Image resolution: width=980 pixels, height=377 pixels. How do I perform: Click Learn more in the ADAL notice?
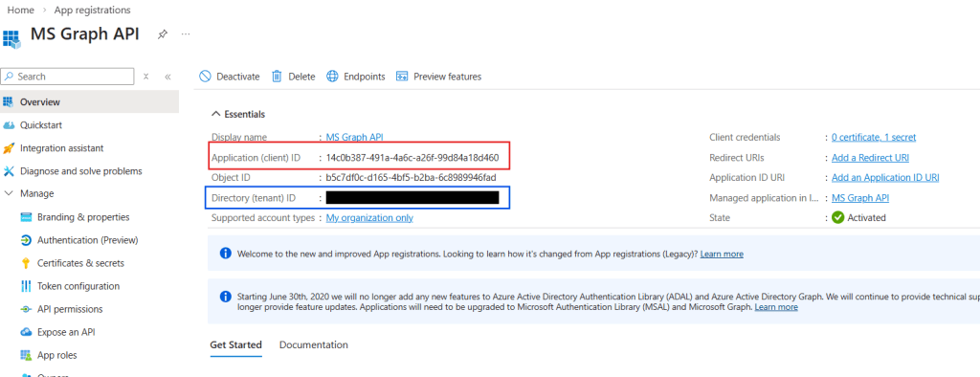click(776, 307)
